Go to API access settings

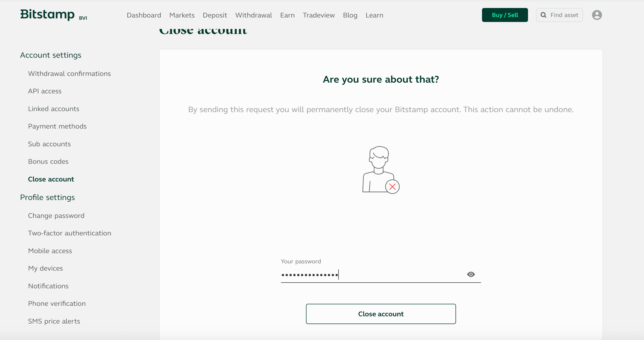click(x=45, y=91)
